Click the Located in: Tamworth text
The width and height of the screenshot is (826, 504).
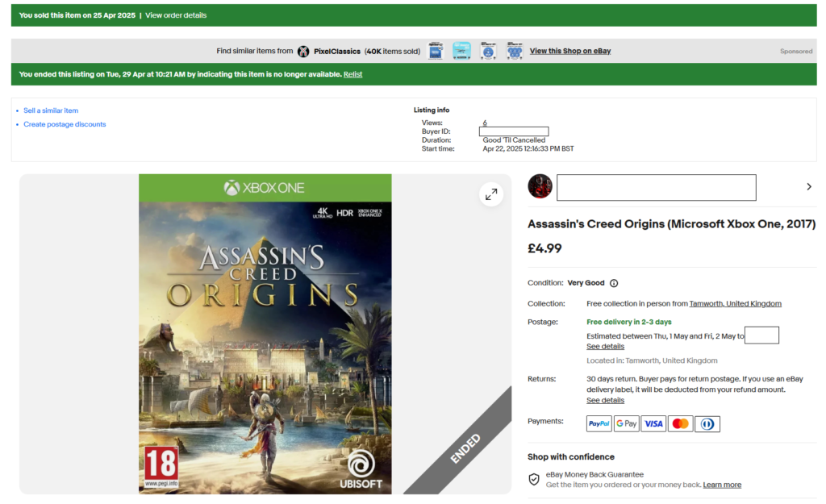pos(652,360)
